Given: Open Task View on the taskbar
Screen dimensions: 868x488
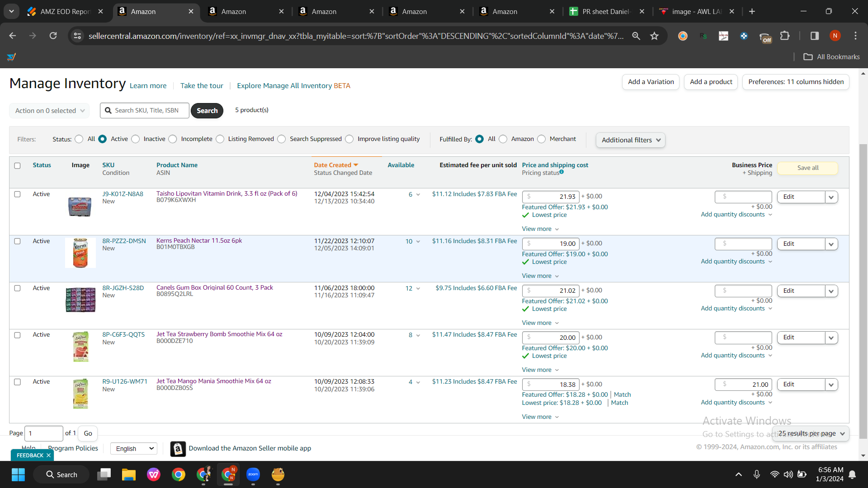Looking at the screenshot, I should (x=104, y=474).
